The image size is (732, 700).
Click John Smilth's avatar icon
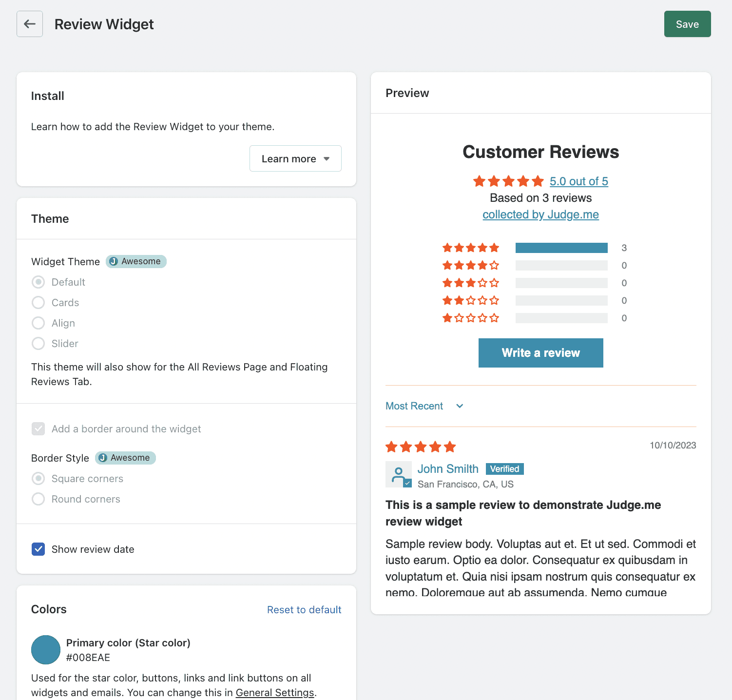(x=399, y=474)
